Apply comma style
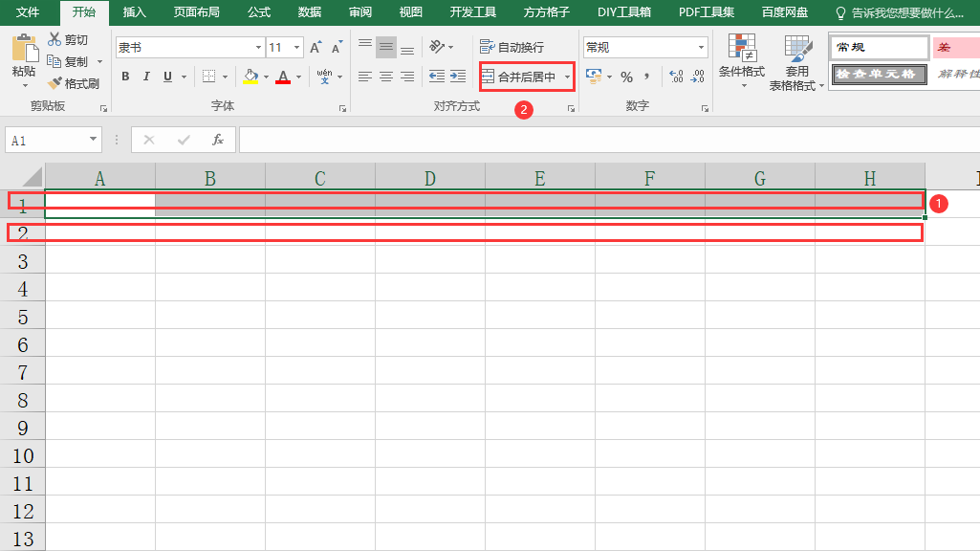 point(647,77)
